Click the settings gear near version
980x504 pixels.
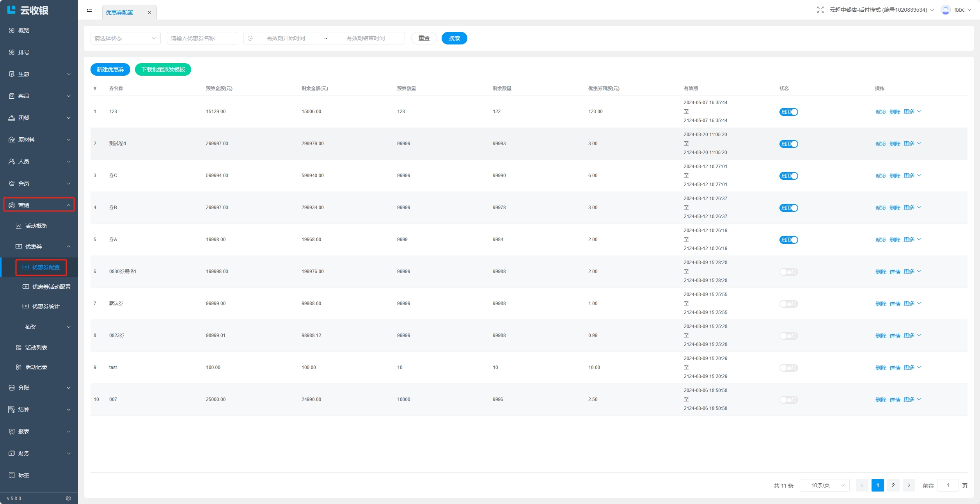(68, 498)
